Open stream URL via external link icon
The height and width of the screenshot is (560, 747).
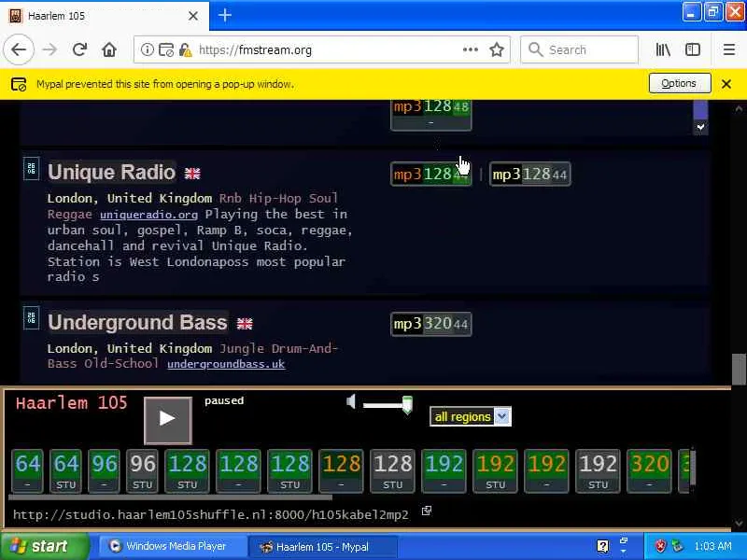tap(427, 511)
